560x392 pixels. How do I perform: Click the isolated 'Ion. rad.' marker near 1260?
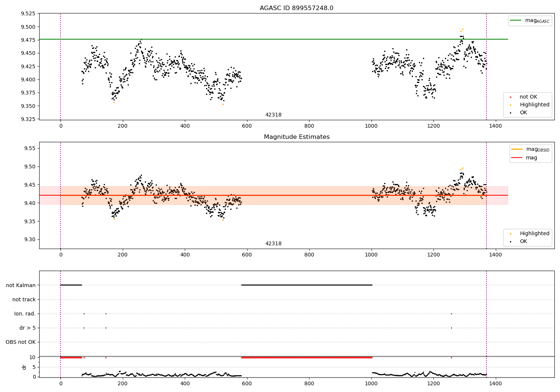pos(451,314)
